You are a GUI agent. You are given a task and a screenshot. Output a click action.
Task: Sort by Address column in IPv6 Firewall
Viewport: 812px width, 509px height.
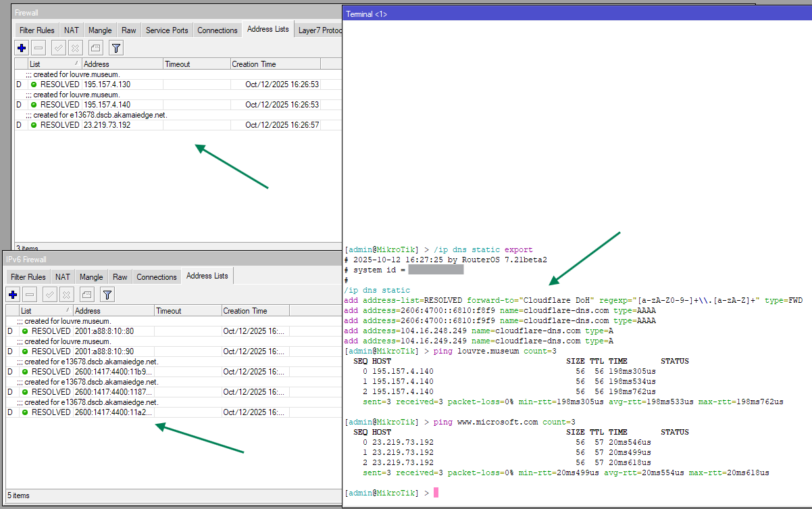coord(113,311)
